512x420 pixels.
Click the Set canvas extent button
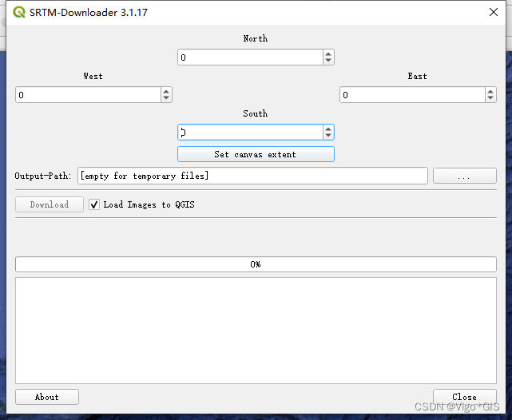(256, 154)
